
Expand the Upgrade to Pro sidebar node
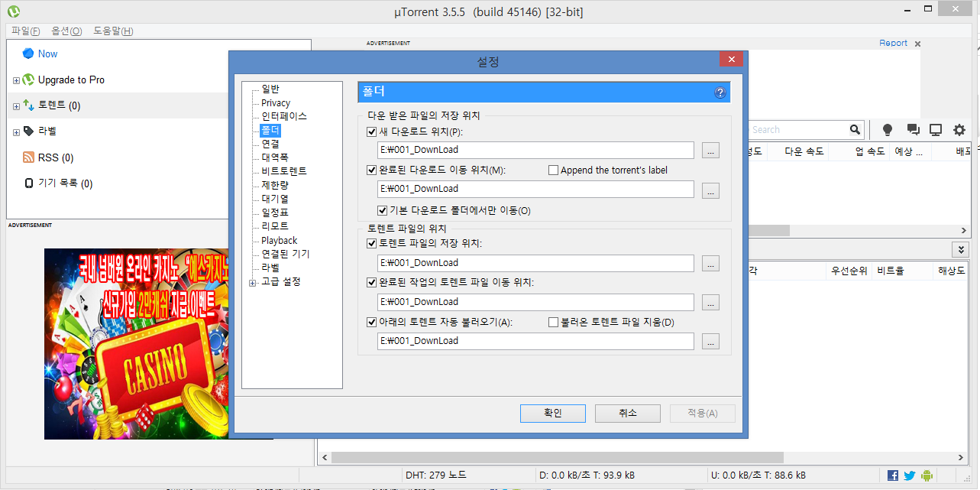[16, 80]
